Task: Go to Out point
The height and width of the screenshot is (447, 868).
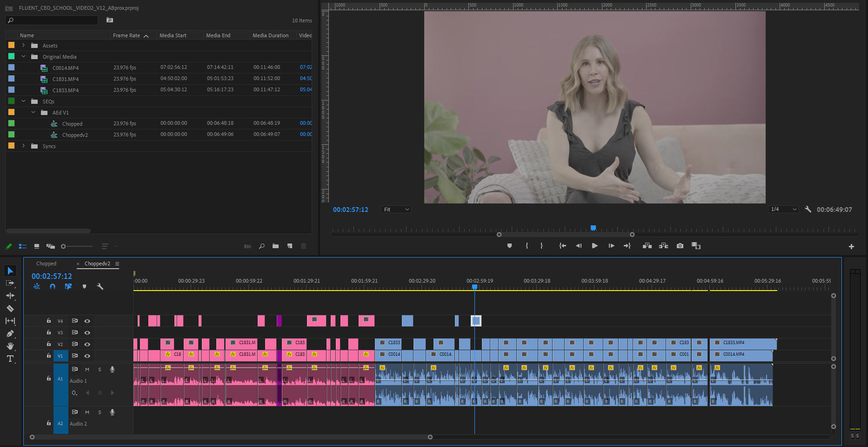Action: pyautogui.click(x=627, y=246)
